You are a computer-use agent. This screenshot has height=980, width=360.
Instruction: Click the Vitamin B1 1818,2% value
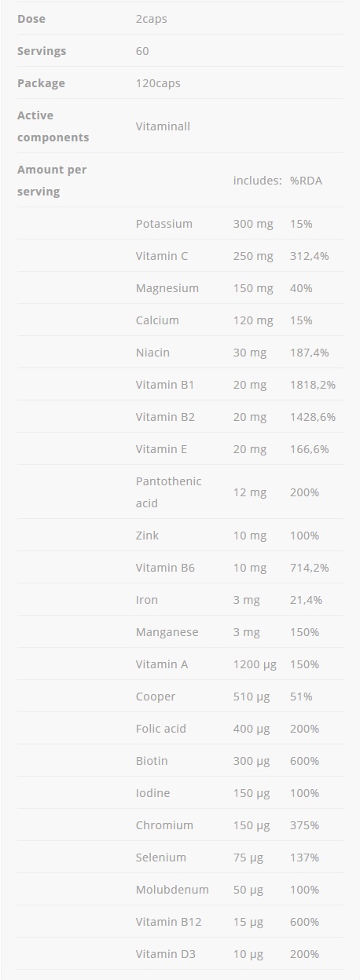pos(312,385)
